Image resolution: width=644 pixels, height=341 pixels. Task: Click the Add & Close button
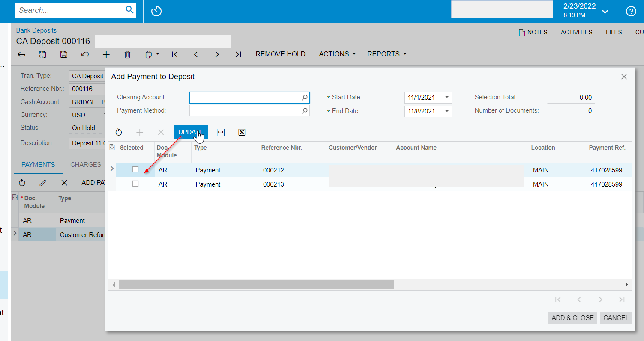pyautogui.click(x=572, y=318)
